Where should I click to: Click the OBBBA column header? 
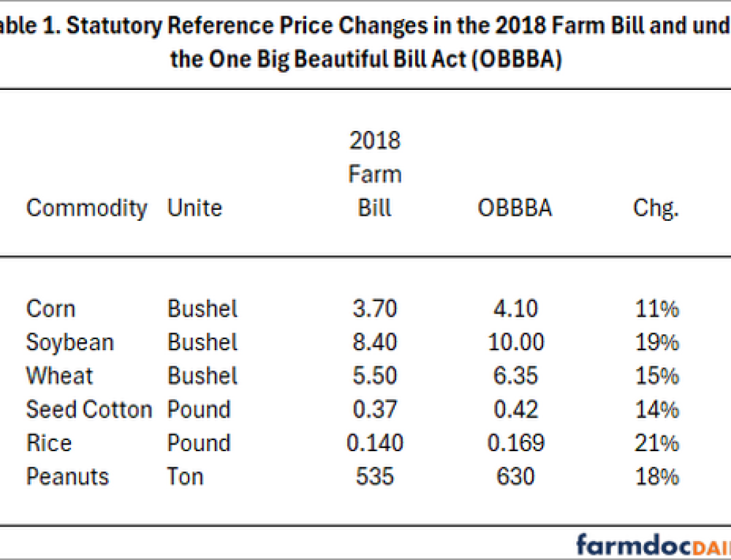[x=515, y=208]
